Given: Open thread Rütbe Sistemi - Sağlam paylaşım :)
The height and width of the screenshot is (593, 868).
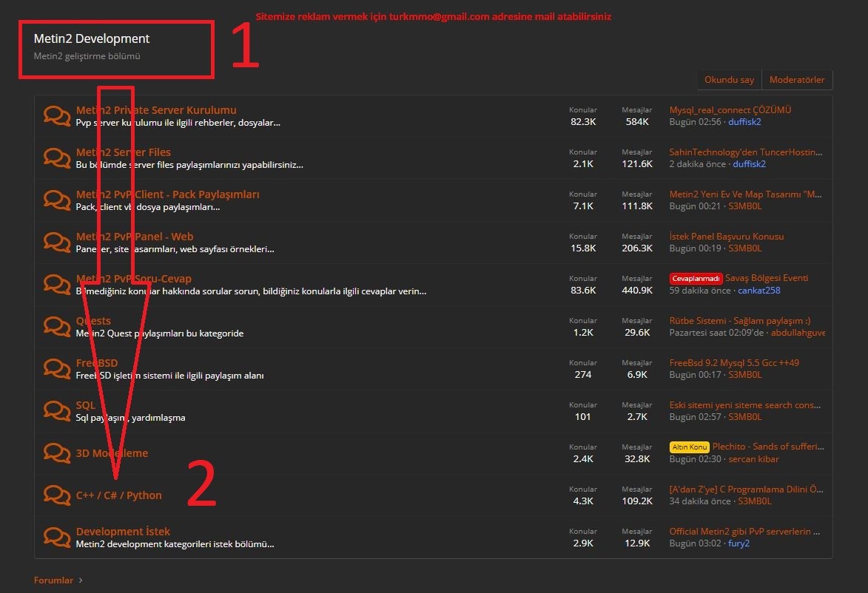Looking at the screenshot, I should (x=739, y=321).
